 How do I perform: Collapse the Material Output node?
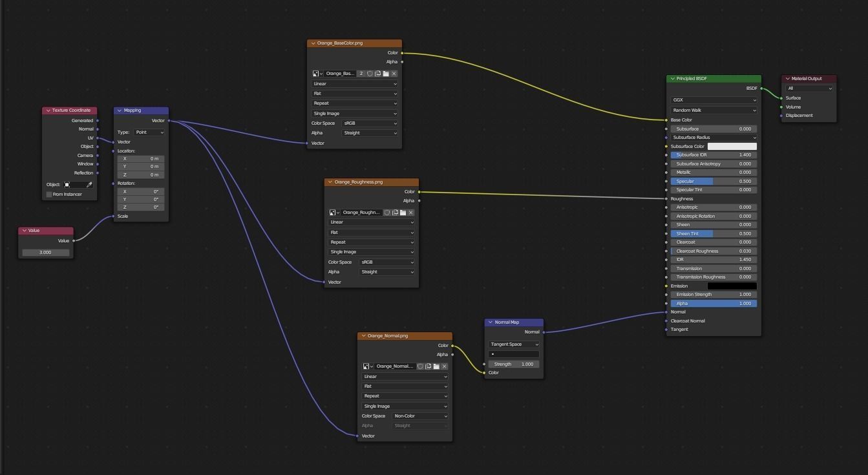point(787,79)
